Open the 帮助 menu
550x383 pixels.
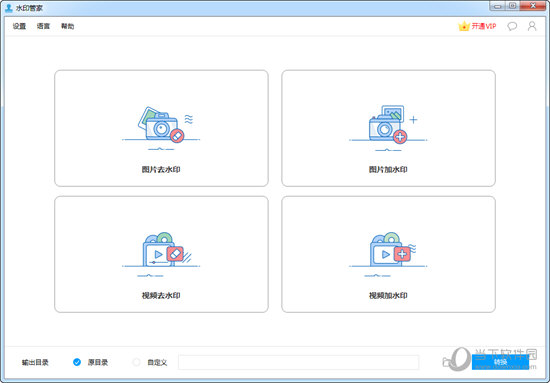[67, 26]
